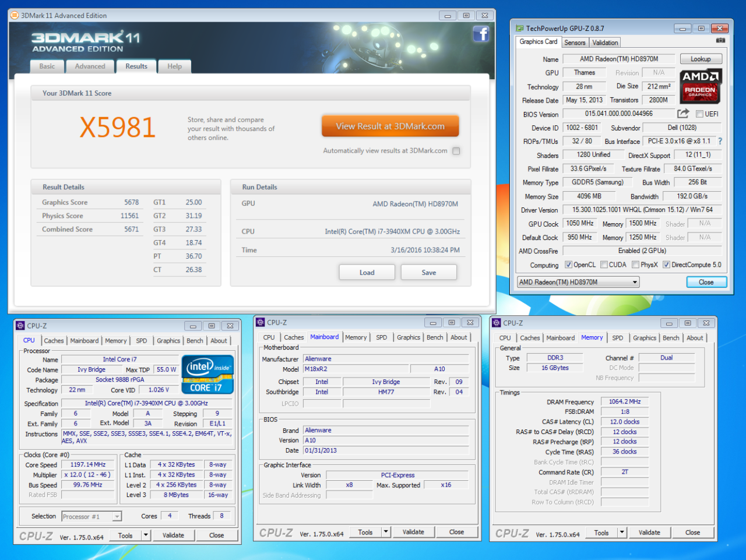Click the Save button in Run Details

click(429, 272)
